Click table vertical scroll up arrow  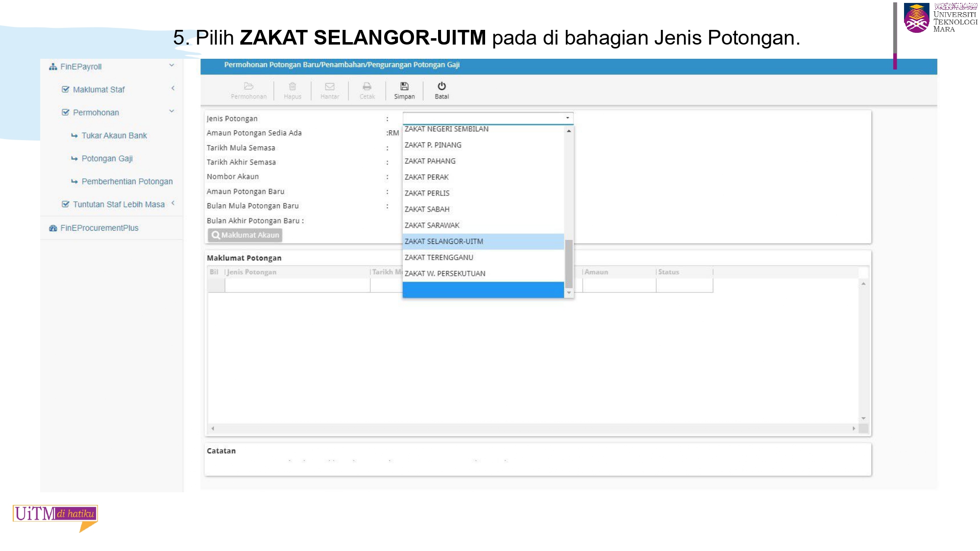863,284
